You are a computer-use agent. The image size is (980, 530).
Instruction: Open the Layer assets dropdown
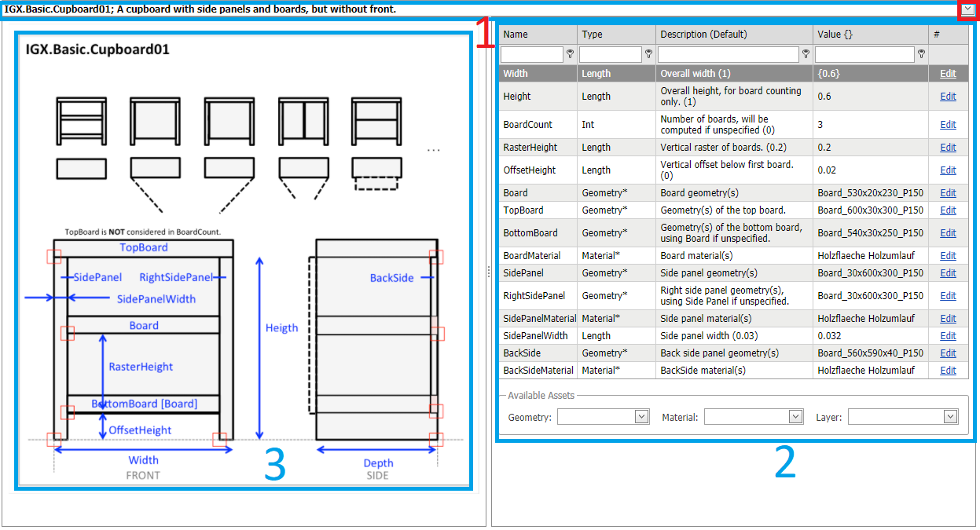tap(951, 417)
